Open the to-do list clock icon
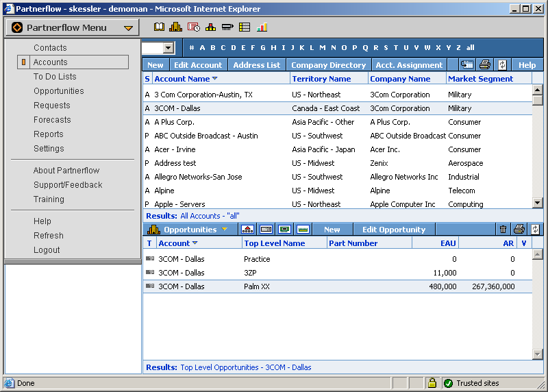Screen dimensions: 548x392 click(193, 27)
